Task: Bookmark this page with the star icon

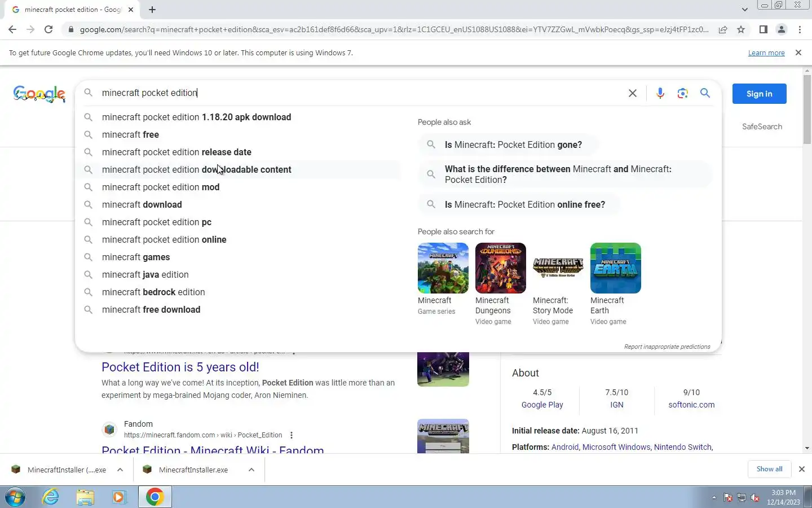Action: click(x=741, y=29)
